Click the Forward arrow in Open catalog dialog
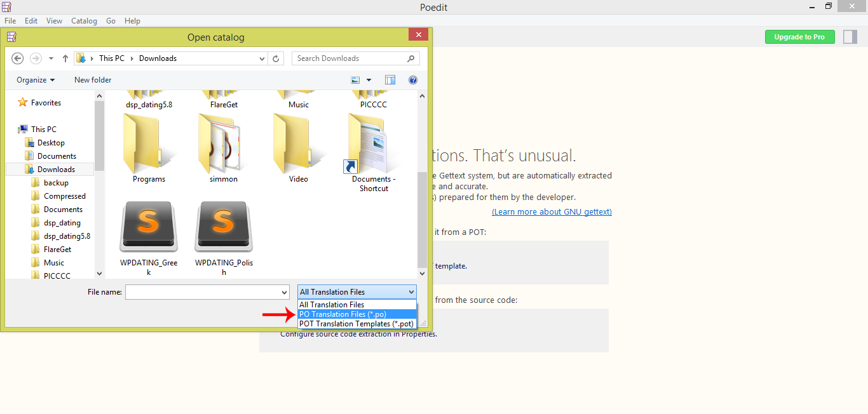Viewport: 868px width, 414px height. 36,58
